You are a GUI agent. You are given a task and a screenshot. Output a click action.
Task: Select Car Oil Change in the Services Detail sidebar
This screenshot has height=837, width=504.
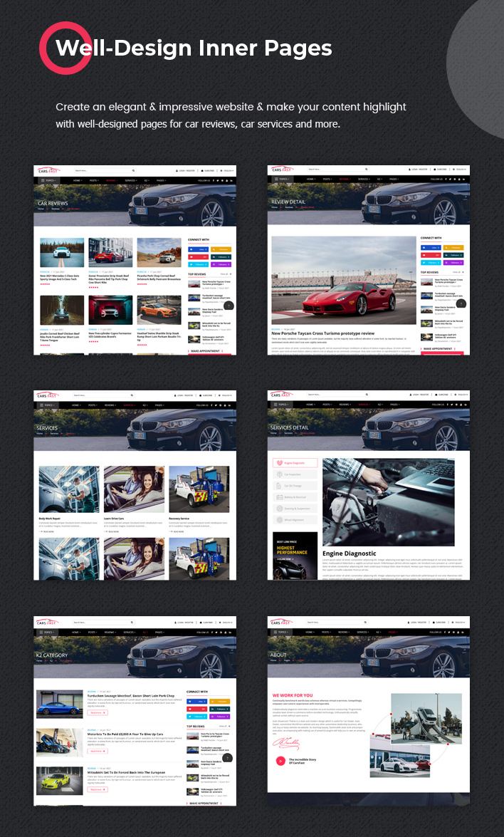(x=295, y=486)
